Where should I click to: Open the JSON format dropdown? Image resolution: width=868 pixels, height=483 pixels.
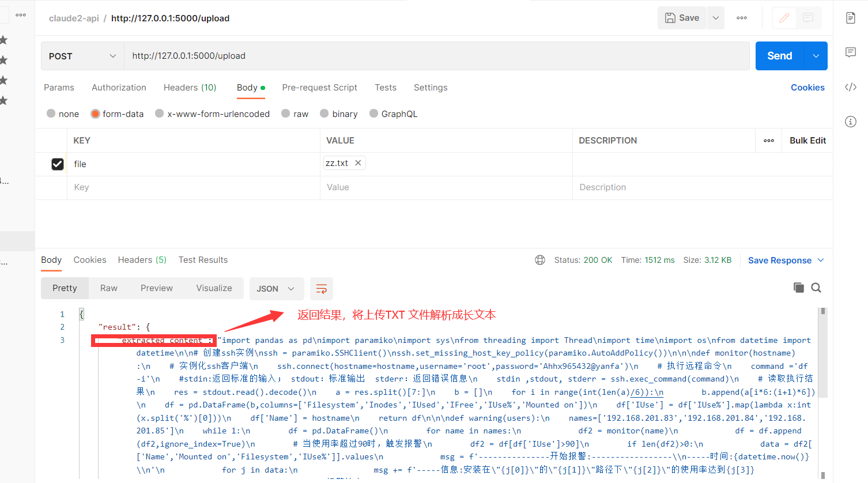point(276,289)
